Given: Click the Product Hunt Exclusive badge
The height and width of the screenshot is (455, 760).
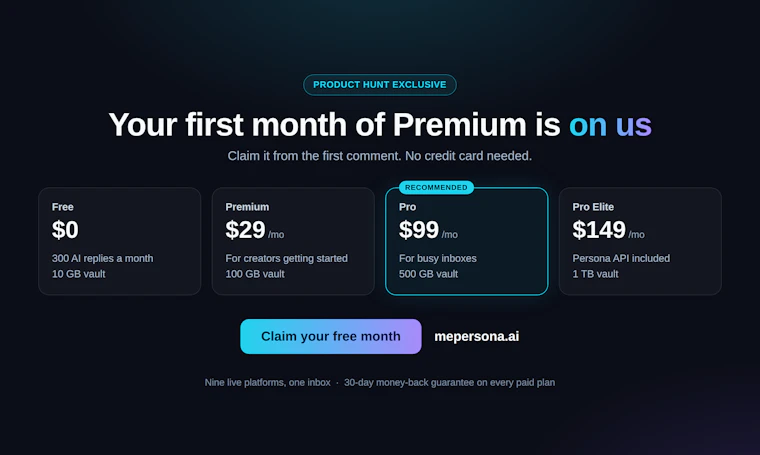Looking at the screenshot, I should (380, 85).
